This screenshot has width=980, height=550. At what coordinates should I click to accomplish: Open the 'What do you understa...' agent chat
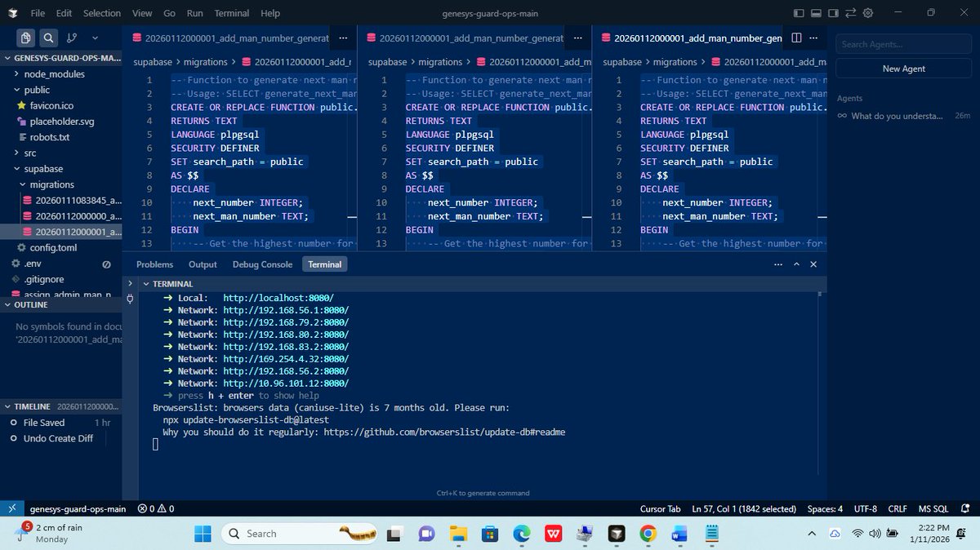pyautogui.click(x=903, y=116)
